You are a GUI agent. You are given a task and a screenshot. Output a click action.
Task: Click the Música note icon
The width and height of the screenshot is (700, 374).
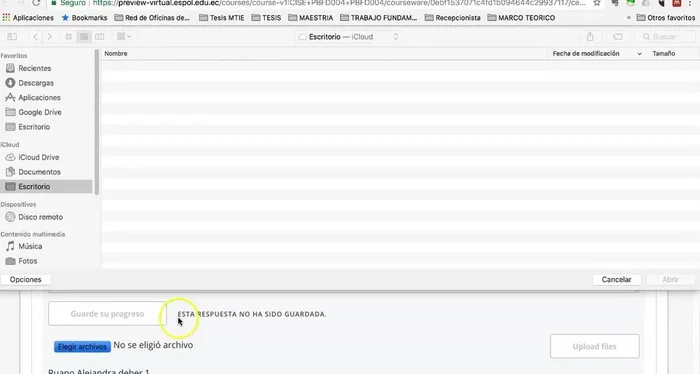(x=10, y=246)
